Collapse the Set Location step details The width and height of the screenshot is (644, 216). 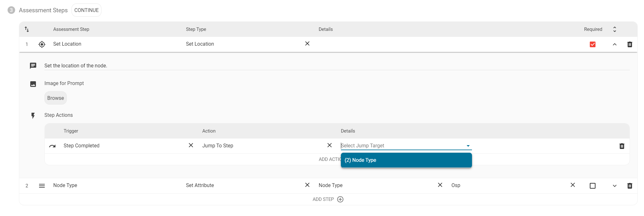pyautogui.click(x=614, y=44)
